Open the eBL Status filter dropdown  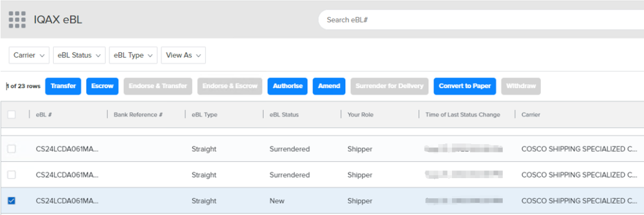pos(79,55)
